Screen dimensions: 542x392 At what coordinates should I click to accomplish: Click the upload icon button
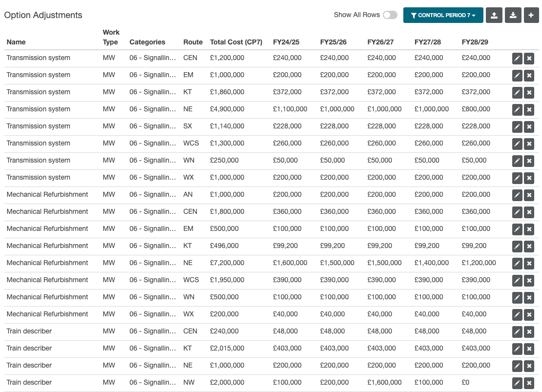(494, 15)
